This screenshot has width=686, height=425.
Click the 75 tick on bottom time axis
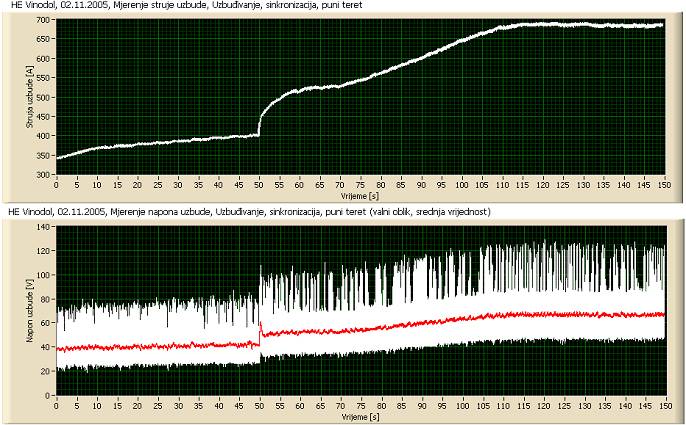click(360, 406)
